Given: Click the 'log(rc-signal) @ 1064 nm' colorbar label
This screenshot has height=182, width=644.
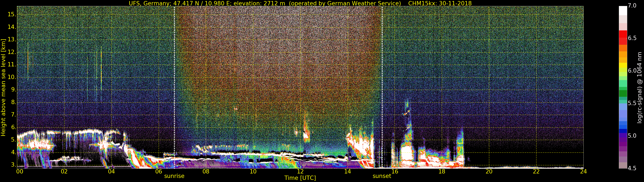Looking at the screenshot, I should [x=639, y=88].
